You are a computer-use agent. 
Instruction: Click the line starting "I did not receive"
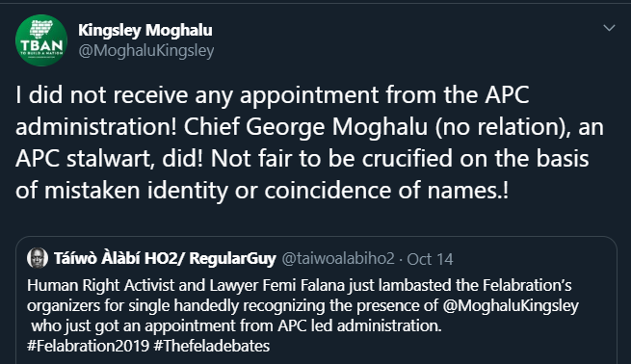click(273, 95)
